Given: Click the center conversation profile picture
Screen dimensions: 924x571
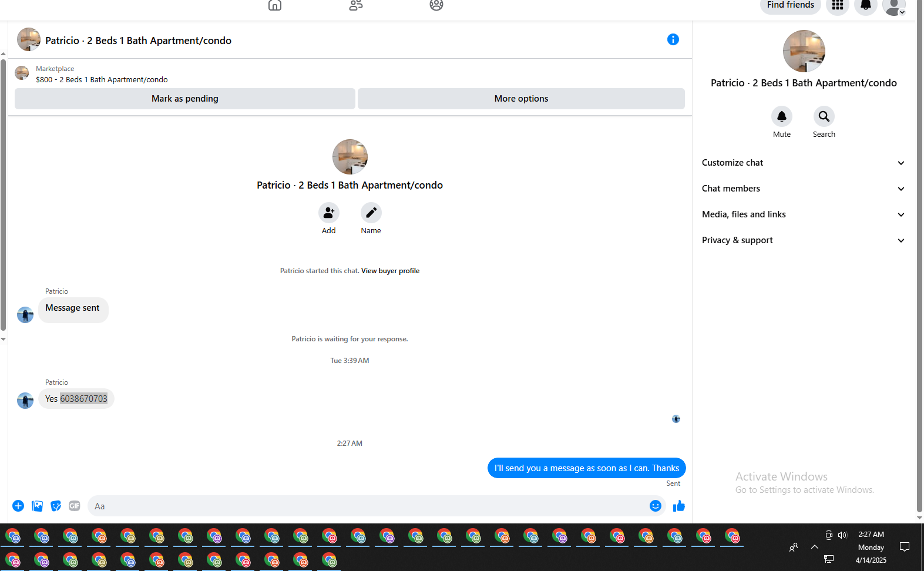Looking at the screenshot, I should pyautogui.click(x=350, y=157).
